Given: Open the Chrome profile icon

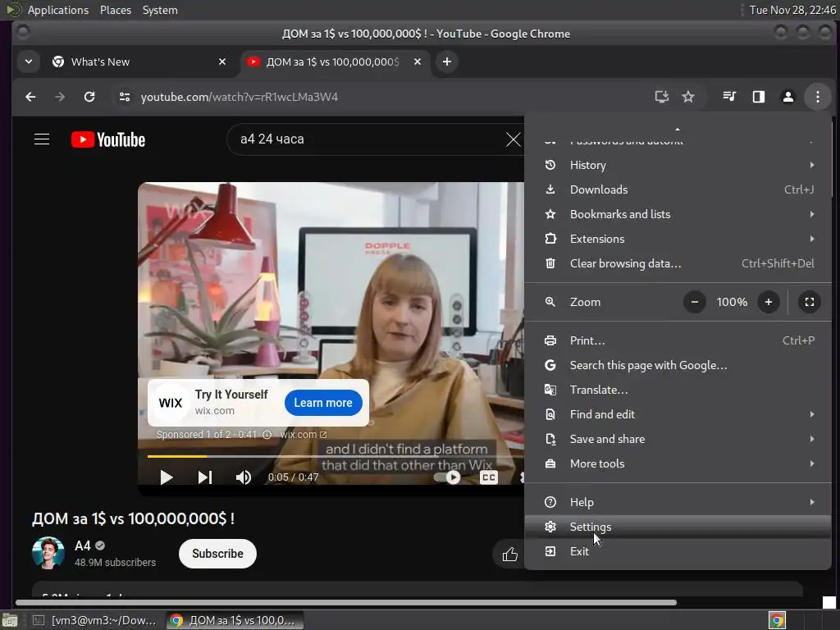Looking at the screenshot, I should (788, 97).
